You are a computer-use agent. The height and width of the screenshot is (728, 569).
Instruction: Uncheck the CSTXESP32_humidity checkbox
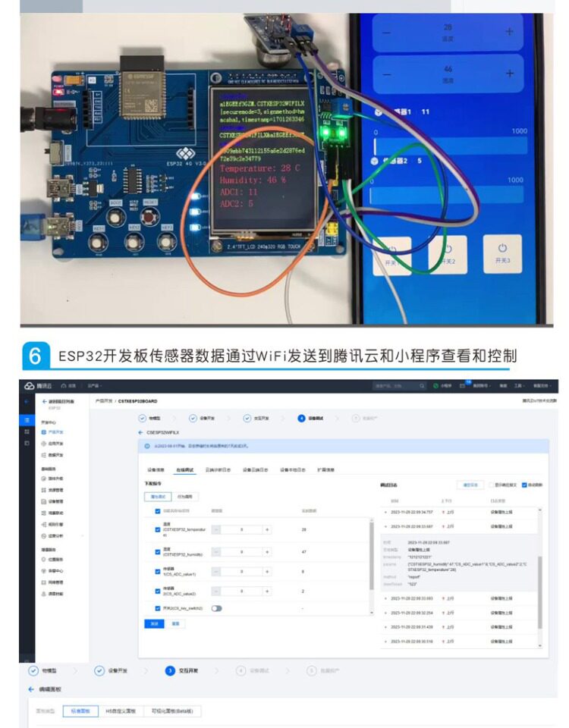click(x=158, y=552)
